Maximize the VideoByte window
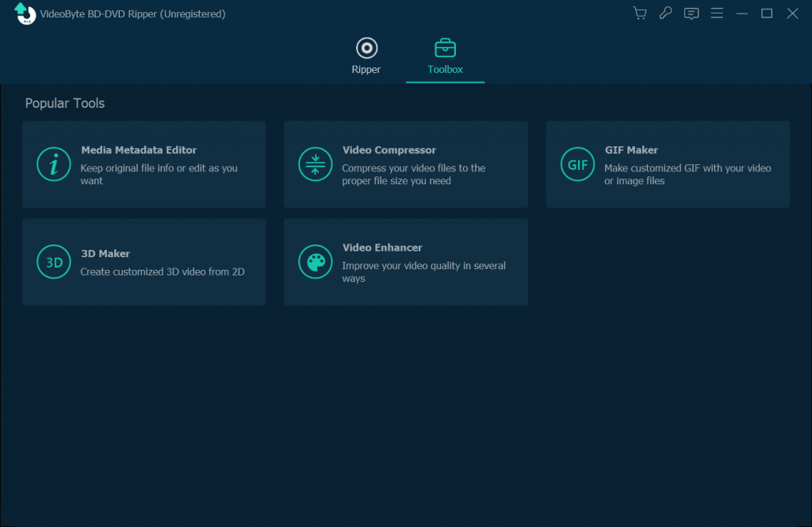Viewport: 812px width, 527px height. pos(767,13)
